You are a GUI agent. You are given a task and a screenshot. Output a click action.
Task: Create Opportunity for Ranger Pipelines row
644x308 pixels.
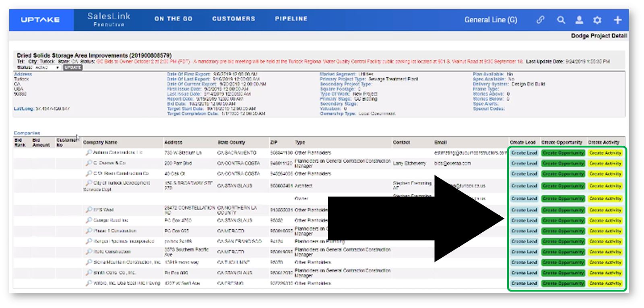(563, 242)
